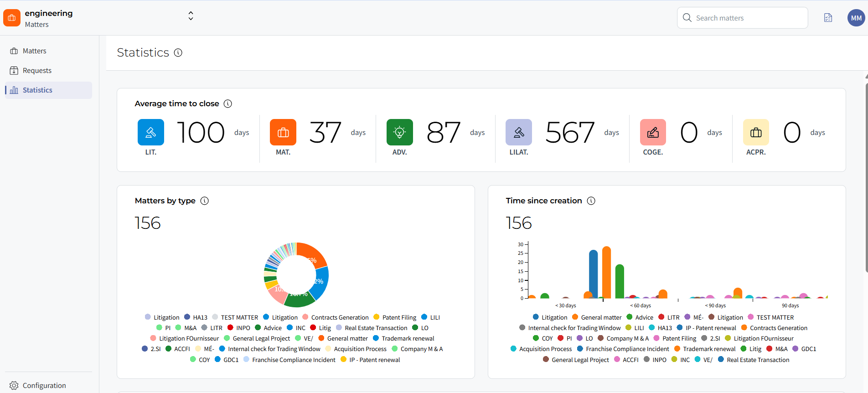Click the orange MAT. briefcase icon
Viewport: 868px width, 393px height.
tap(283, 132)
